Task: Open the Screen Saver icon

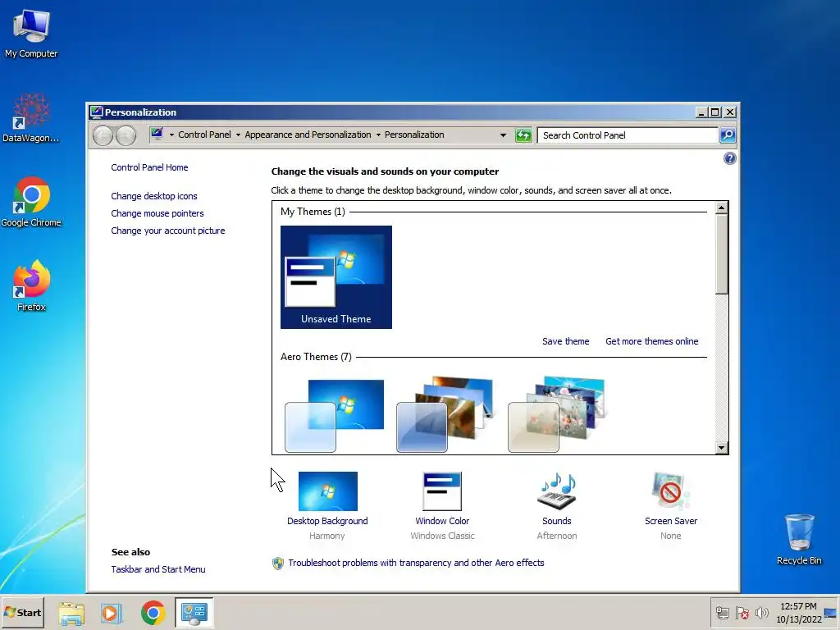Action: (671, 491)
